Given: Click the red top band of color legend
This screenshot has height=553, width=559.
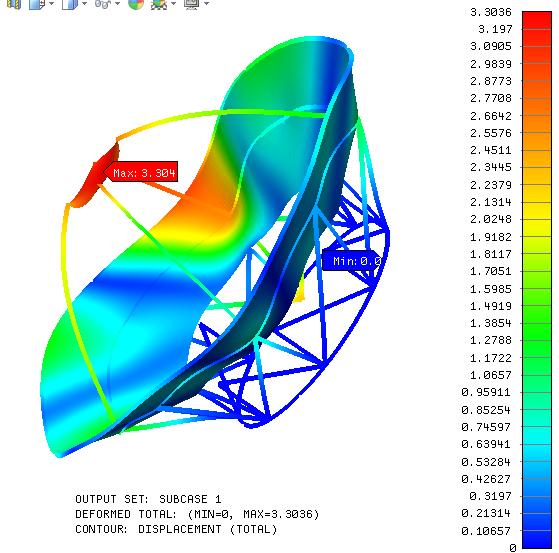Looking at the screenshot, I should point(537,20).
